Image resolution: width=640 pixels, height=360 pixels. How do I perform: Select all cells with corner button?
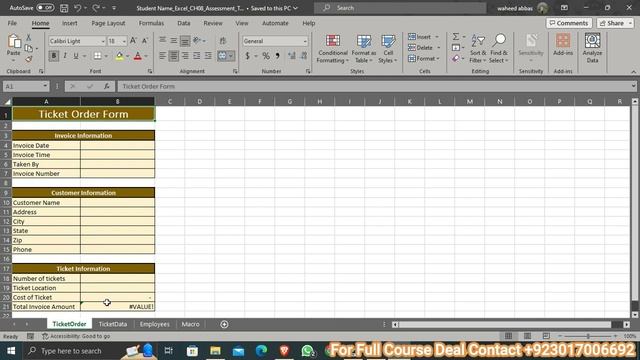click(7, 101)
